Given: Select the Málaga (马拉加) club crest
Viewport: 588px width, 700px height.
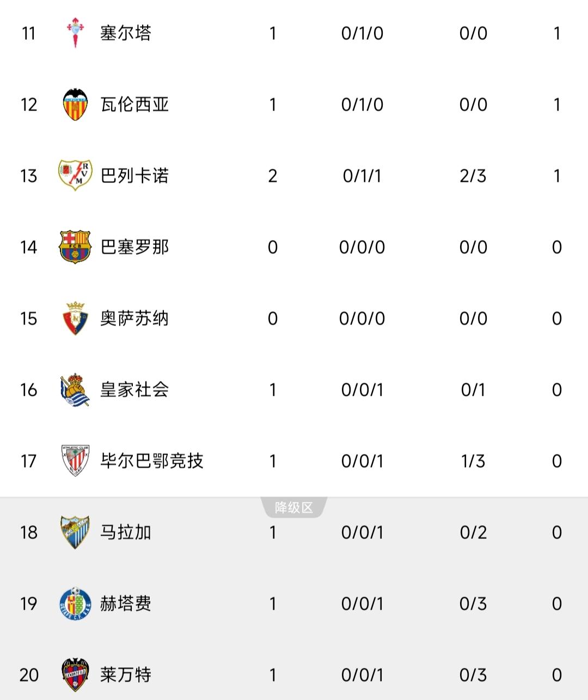Looking at the screenshot, I should [75, 532].
